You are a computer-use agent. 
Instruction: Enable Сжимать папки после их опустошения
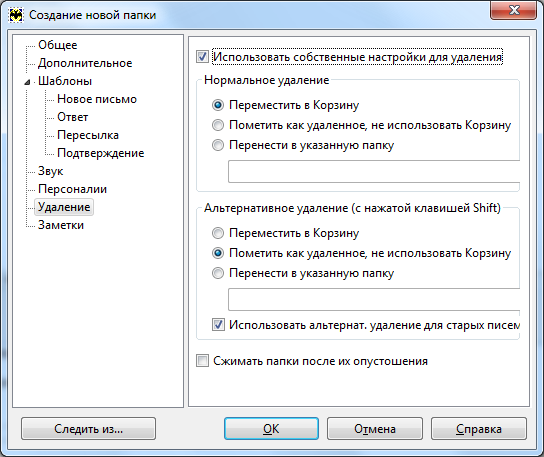pyautogui.click(x=202, y=361)
